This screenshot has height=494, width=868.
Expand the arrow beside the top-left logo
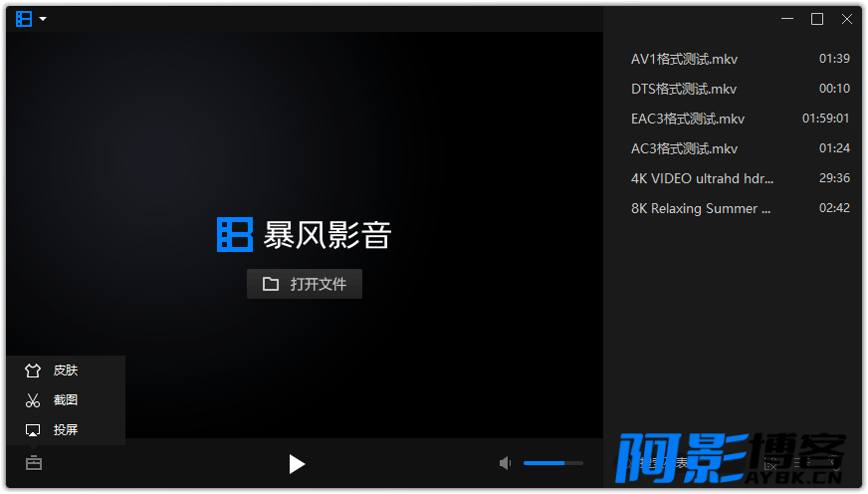pyautogui.click(x=43, y=19)
